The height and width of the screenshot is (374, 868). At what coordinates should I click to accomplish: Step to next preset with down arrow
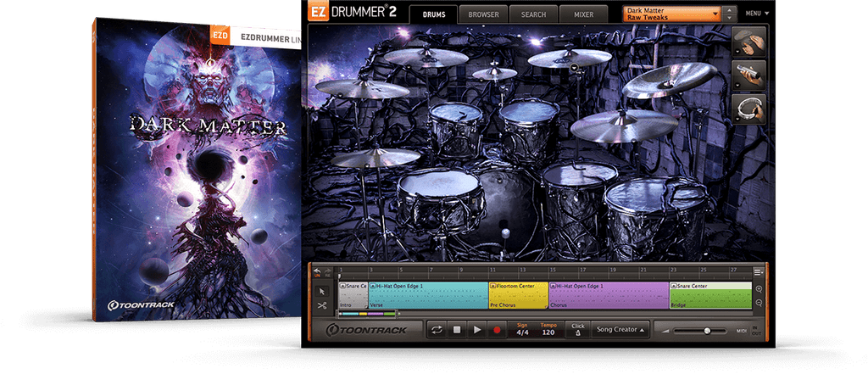(731, 18)
